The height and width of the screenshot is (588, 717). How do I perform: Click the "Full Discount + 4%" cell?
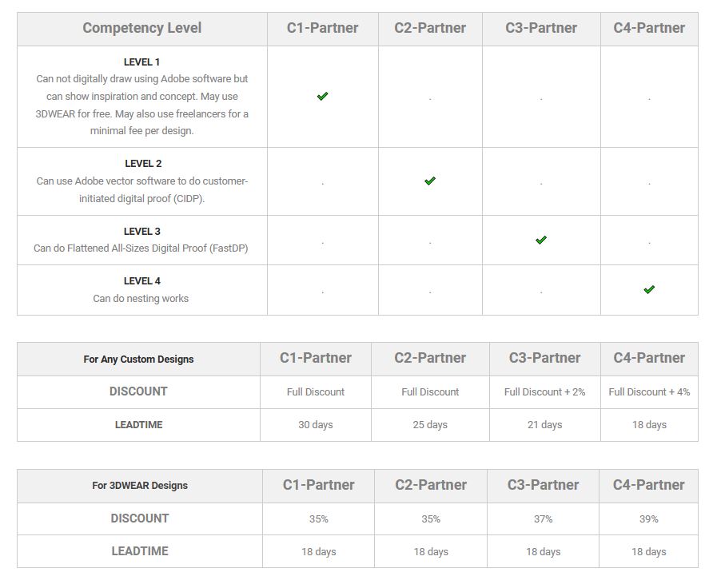coord(649,392)
